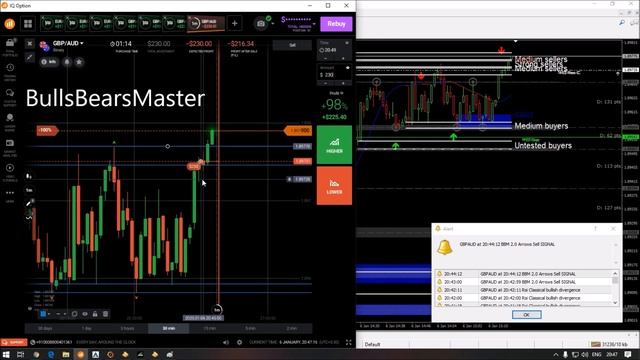Open the indicators wave icon
640x360 pixels.
(x=29, y=217)
